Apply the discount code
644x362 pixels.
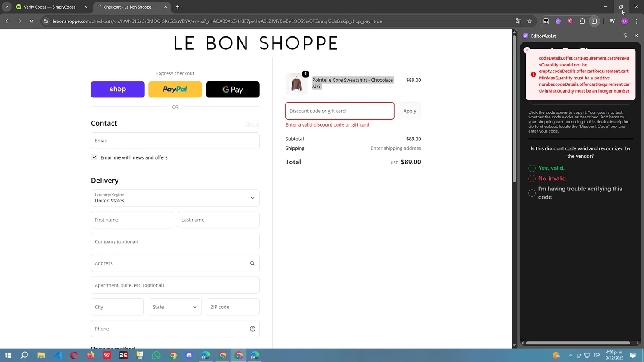point(410,111)
